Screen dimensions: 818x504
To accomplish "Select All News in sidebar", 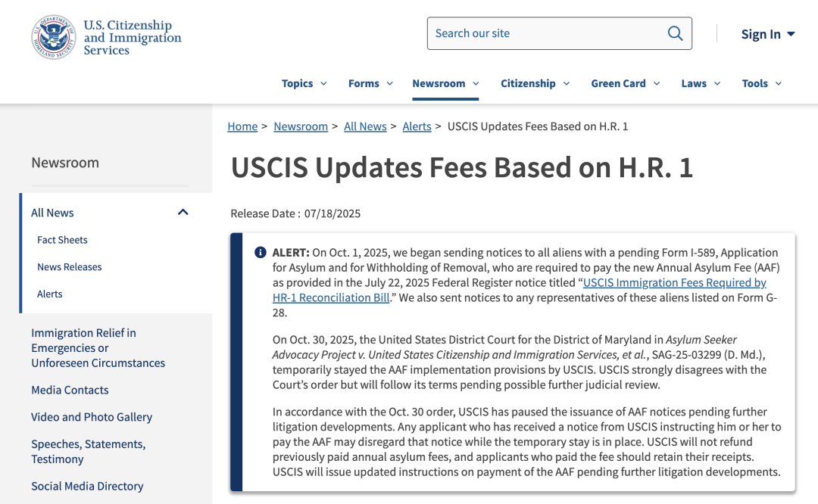I will [52, 213].
